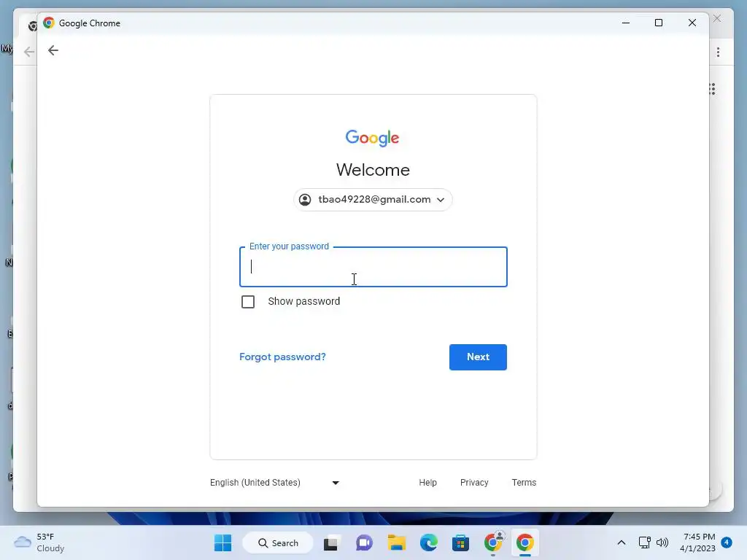Open the notification badge showing 4
Screen dimensions: 747x560
[x=727, y=542]
